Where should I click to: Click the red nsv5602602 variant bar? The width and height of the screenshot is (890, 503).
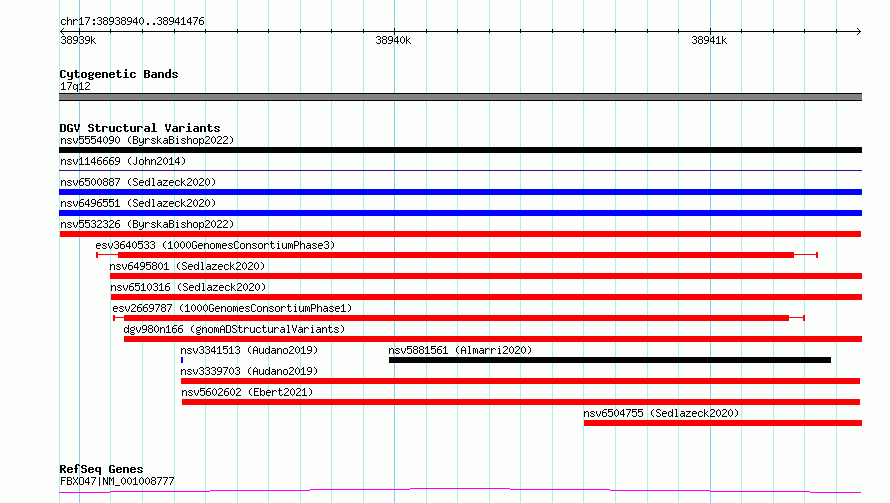click(x=521, y=402)
